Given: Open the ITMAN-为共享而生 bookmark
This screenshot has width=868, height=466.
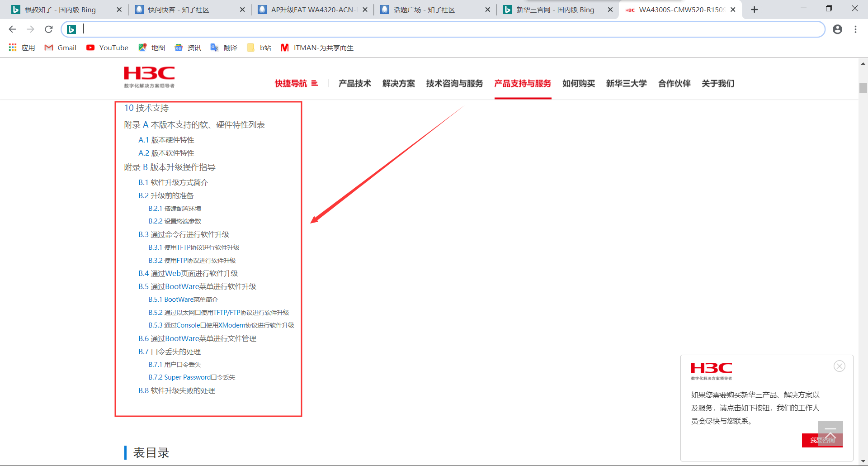Looking at the screenshot, I should pyautogui.click(x=317, y=48).
